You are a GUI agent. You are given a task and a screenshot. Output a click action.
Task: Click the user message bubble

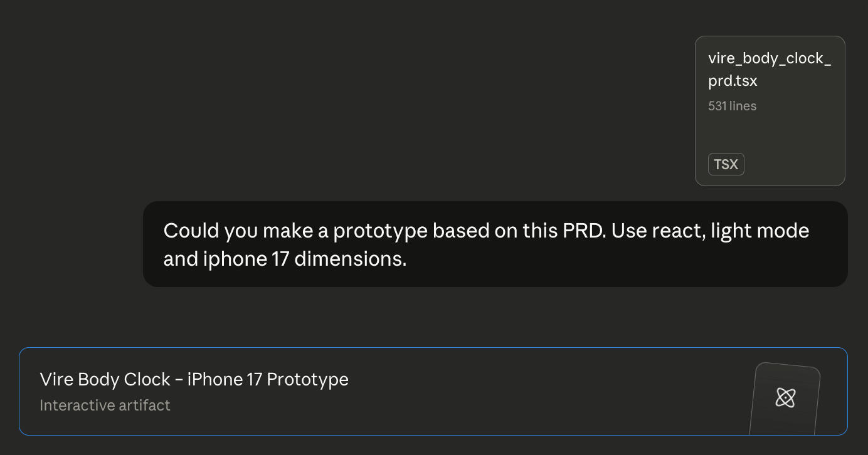pos(495,244)
